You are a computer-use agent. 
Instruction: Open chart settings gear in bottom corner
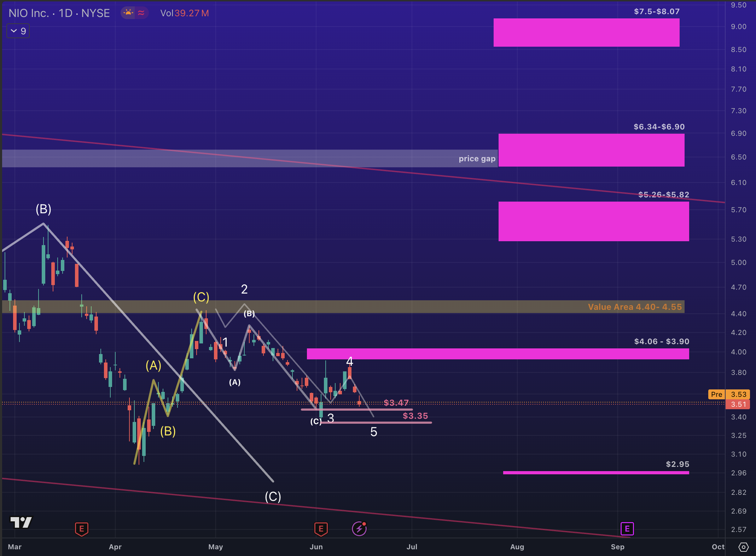click(743, 547)
